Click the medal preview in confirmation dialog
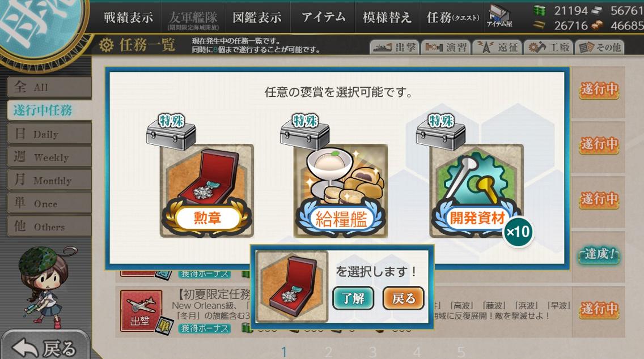Viewport: 644px width, 359px height. (291, 287)
